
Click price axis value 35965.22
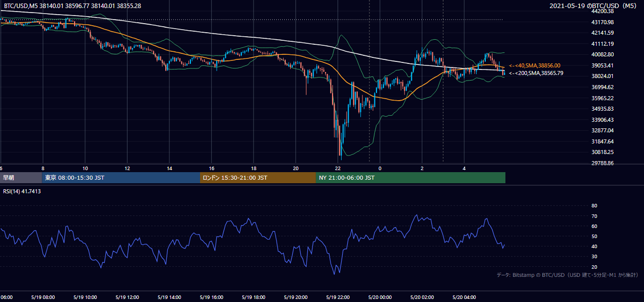[602, 98]
